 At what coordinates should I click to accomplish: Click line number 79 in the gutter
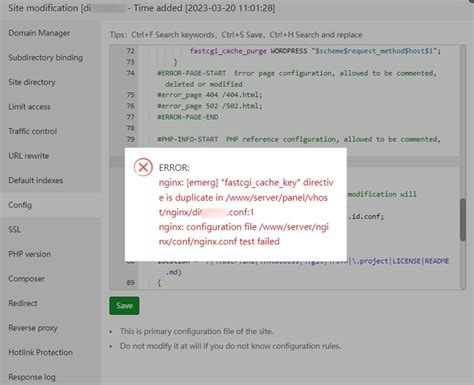pyautogui.click(x=130, y=139)
